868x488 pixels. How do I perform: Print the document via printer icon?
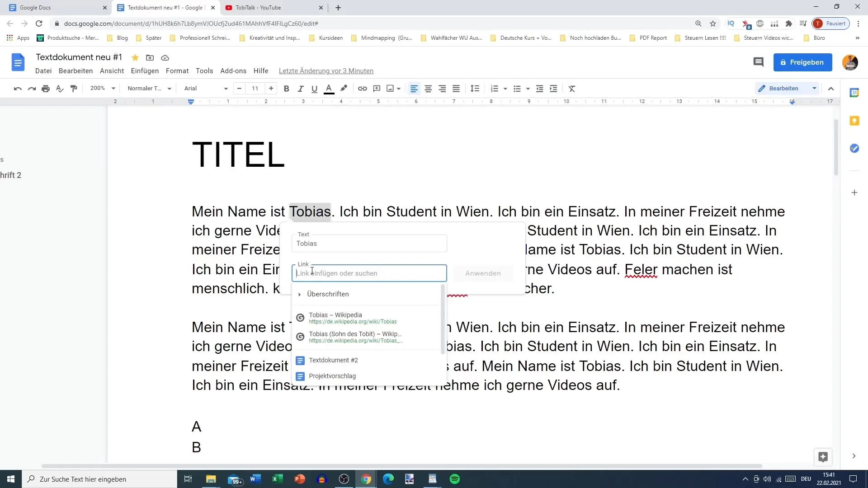[x=46, y=89]
